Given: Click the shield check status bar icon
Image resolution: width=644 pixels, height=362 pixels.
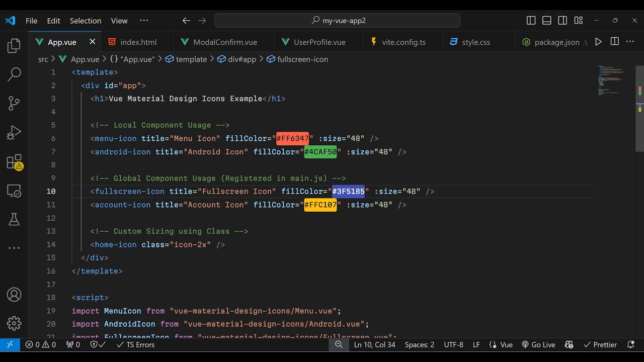Looking at the screenshot, I should coord(98,344).
